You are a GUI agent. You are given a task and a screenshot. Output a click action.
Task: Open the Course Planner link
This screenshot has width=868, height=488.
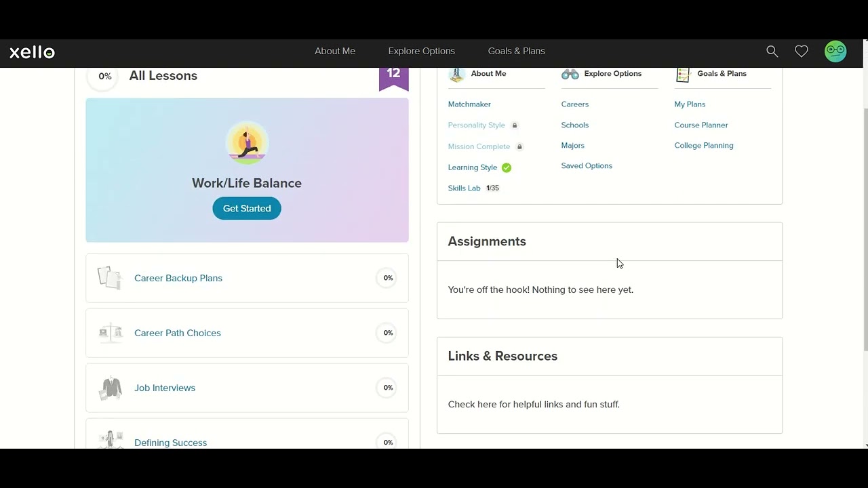coord(701,125)
